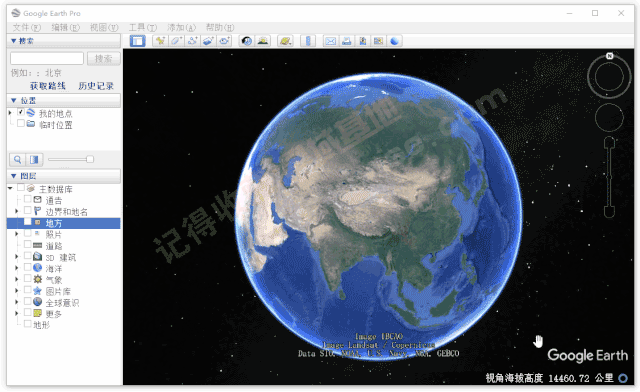Click the move joystick circle
The image size is (640, 392).
click(x=609, y=118)
